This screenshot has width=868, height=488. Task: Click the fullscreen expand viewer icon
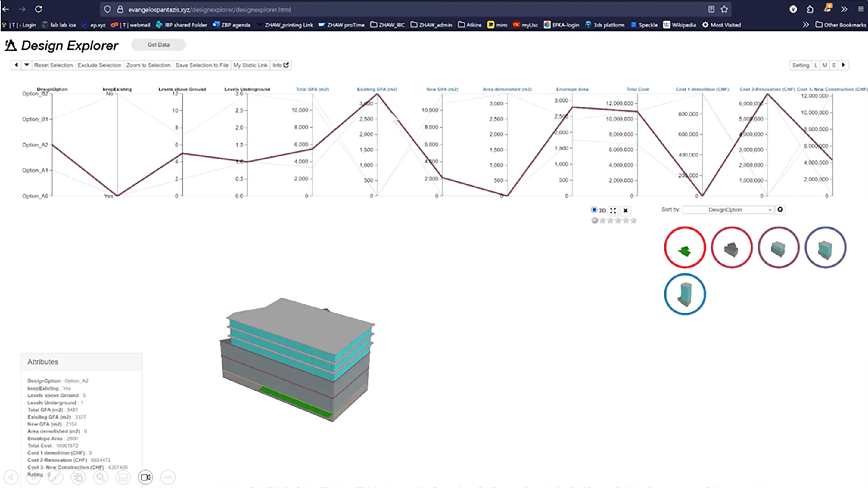pyautogui.click(x=613, y=211)
